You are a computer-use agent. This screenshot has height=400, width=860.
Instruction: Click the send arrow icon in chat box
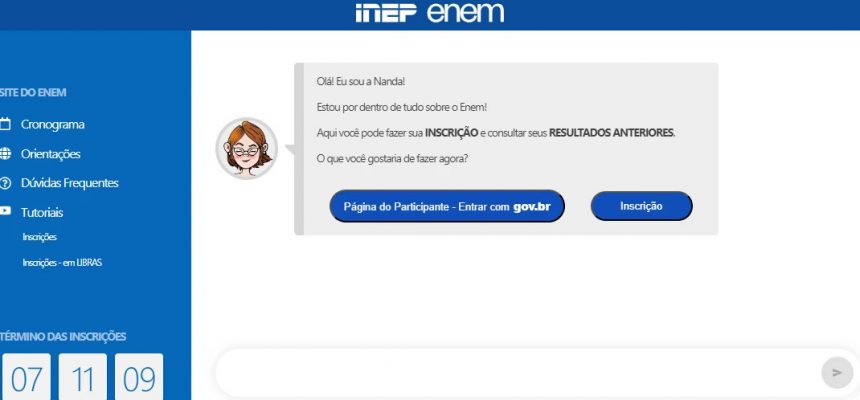pos(837,373)
